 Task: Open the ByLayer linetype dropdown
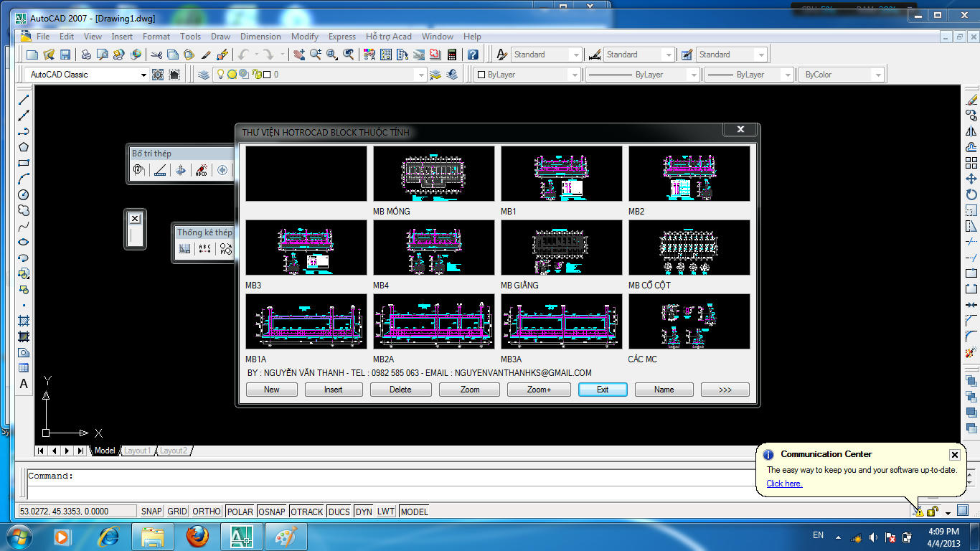(x=694, y=75)
